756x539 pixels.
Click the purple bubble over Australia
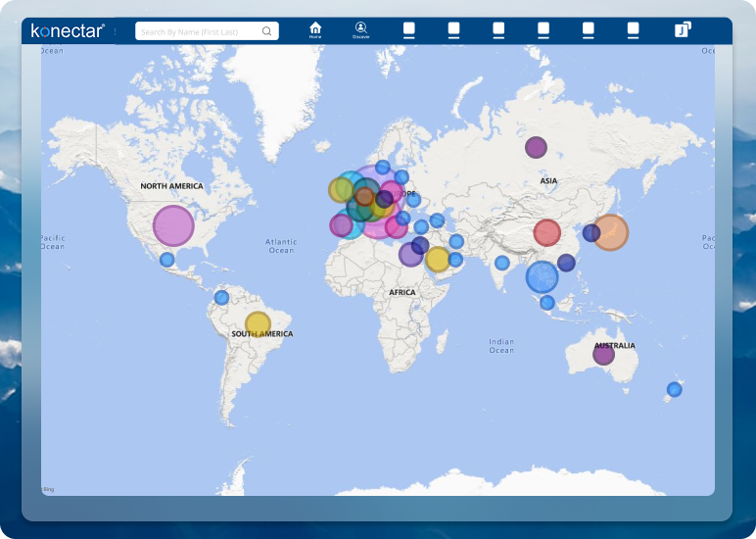(603, 354)
